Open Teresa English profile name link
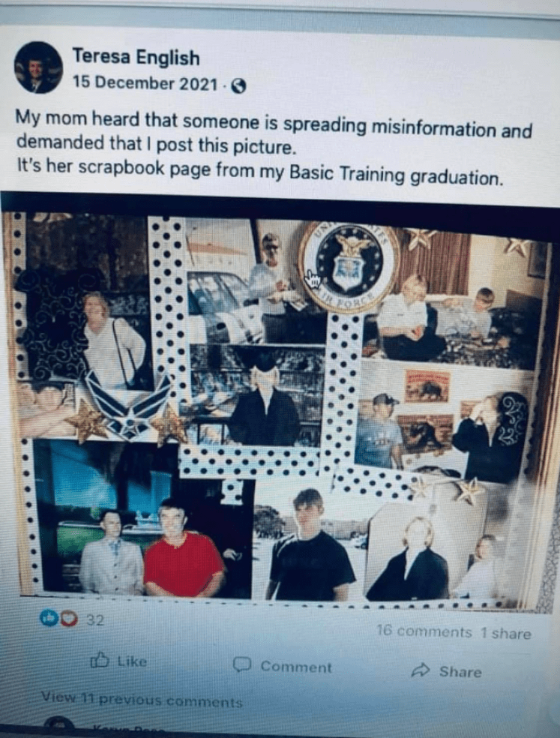Screen dimensions: 560x738 136,58
